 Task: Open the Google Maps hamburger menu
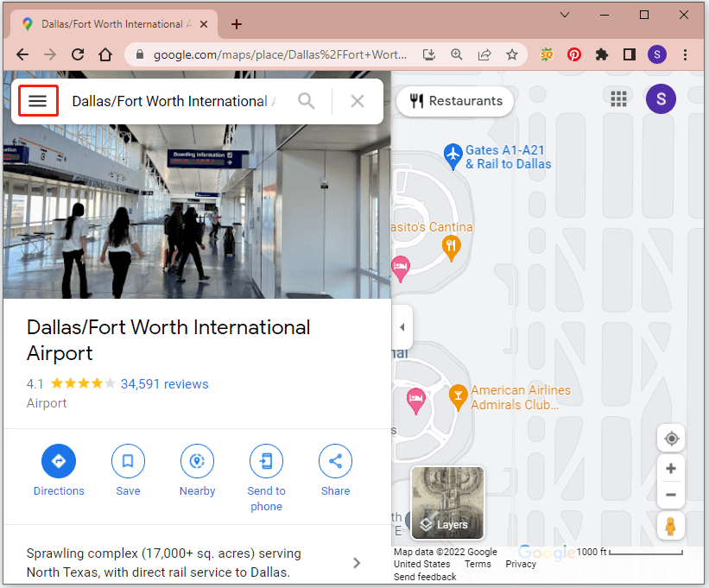[x=37, y=100]
